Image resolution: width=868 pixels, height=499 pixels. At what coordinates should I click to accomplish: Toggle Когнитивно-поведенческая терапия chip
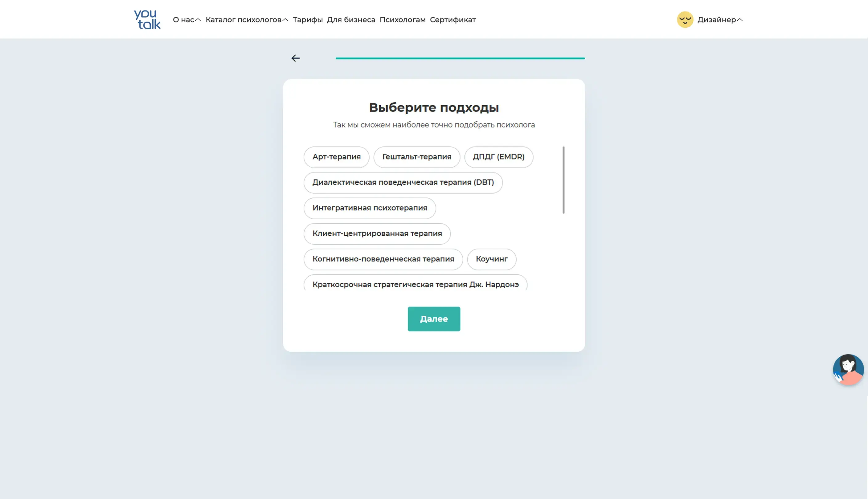point(383,259)
